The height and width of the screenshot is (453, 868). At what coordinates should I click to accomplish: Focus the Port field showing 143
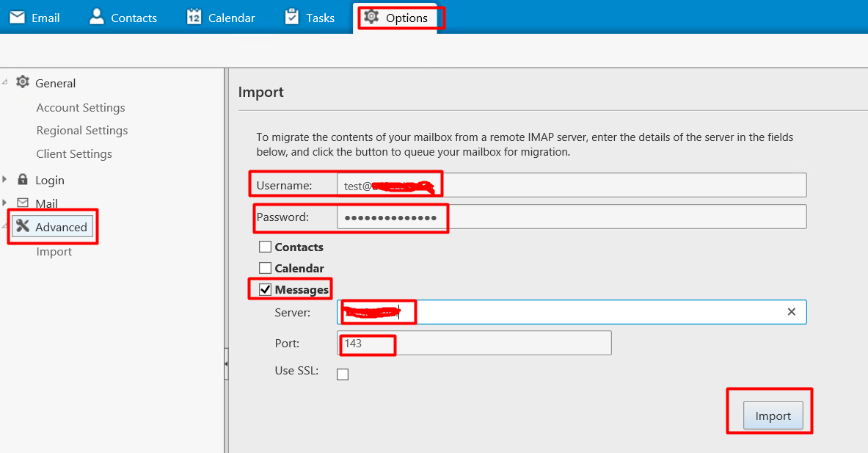coord(475,343)
